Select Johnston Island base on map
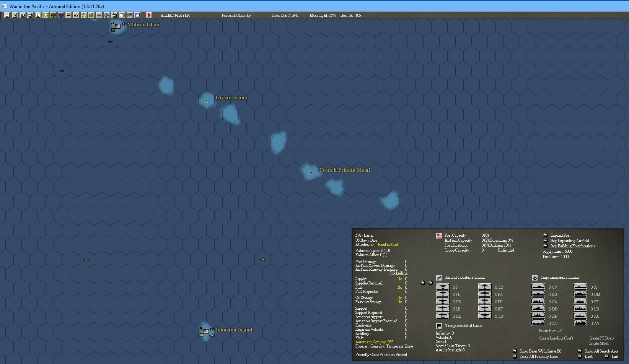 click(206, 331)
